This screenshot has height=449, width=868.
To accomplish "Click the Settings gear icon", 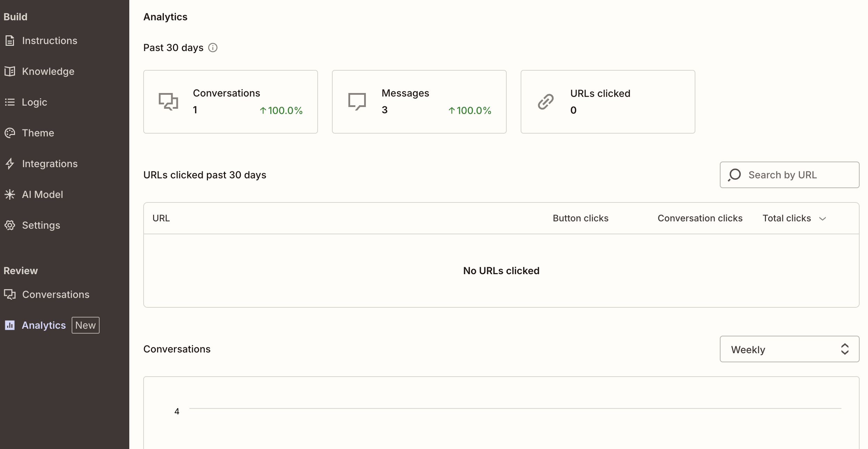I will 10,225.
